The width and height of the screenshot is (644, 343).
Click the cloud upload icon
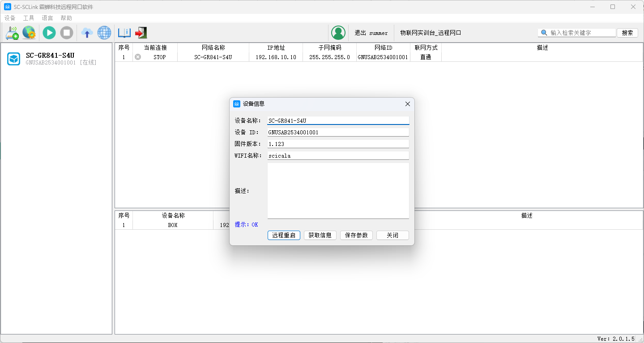87,33
